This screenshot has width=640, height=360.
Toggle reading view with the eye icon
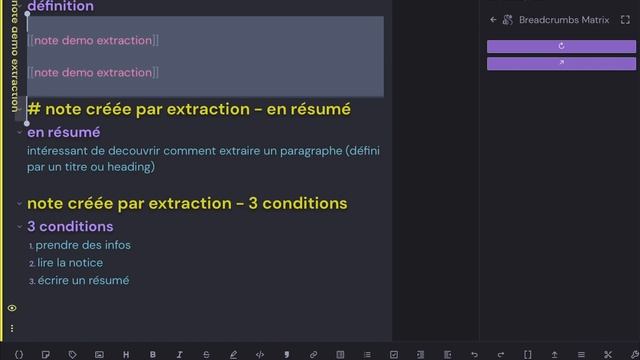point(12,308)
